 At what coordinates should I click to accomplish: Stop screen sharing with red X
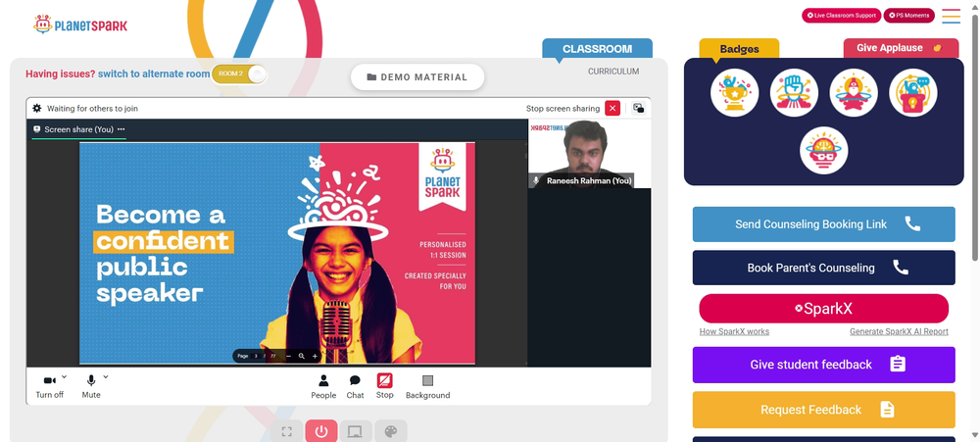(612, 108)
